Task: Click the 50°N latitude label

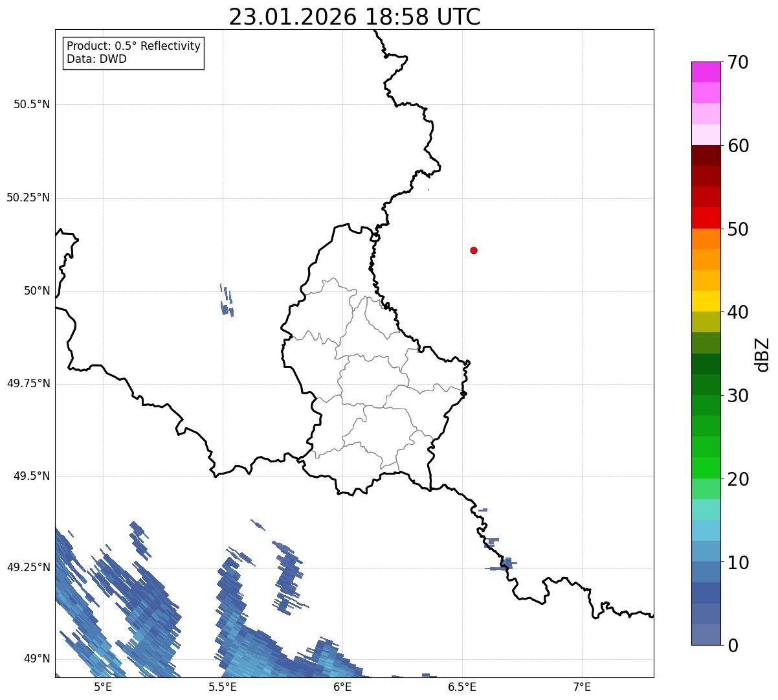Action: point(37,291)
